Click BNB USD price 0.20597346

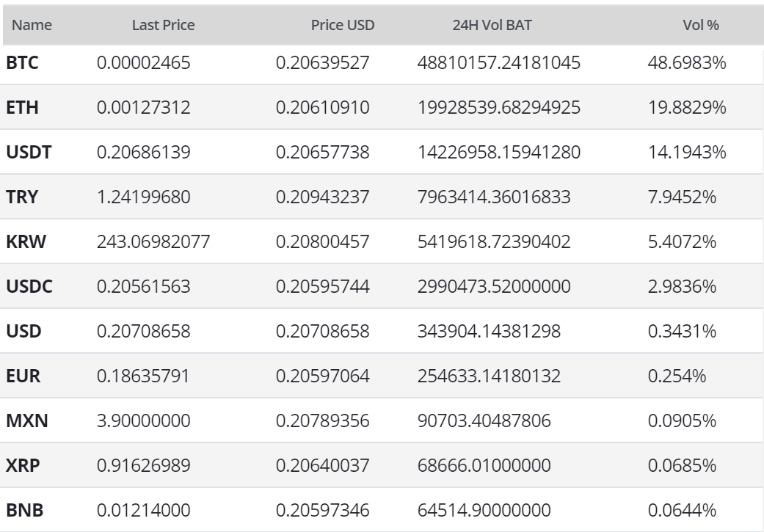[323, 511]
